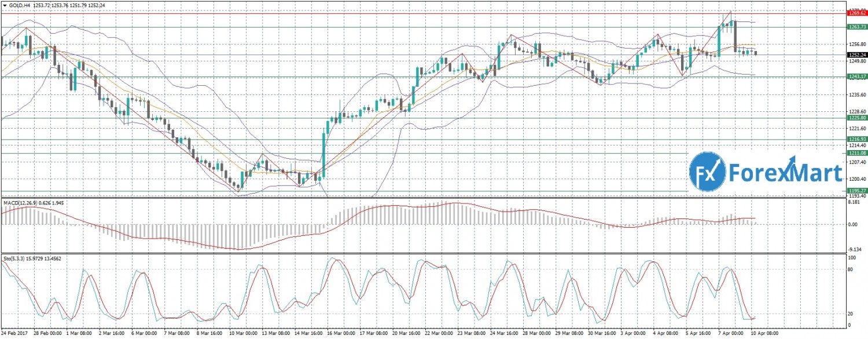Viewport: 868px width, 339px height.
Task: Select the red 1269.62 price level label
Action: tap(856, 12)
